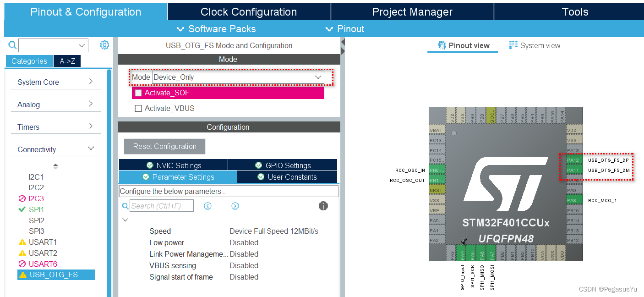This screenshot has height=297, width=644.
Task: Click the VBUS sensing Disabled value
Action: tap(244, 265)
